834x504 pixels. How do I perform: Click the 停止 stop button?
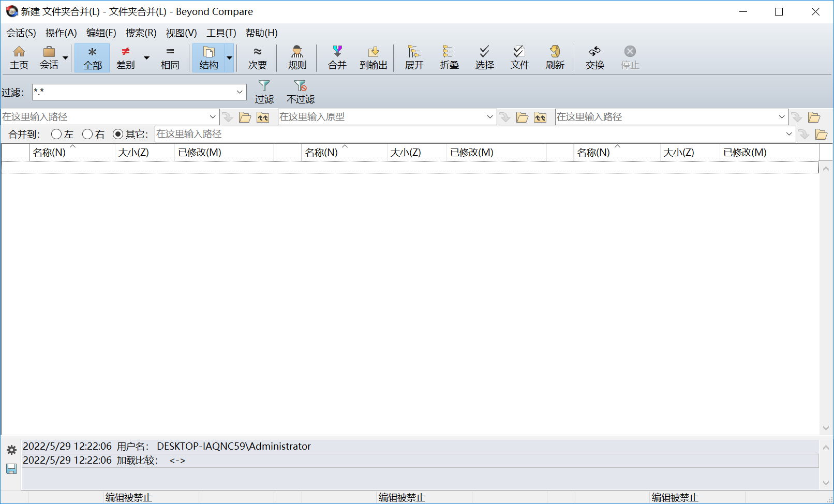pos(630,57)
